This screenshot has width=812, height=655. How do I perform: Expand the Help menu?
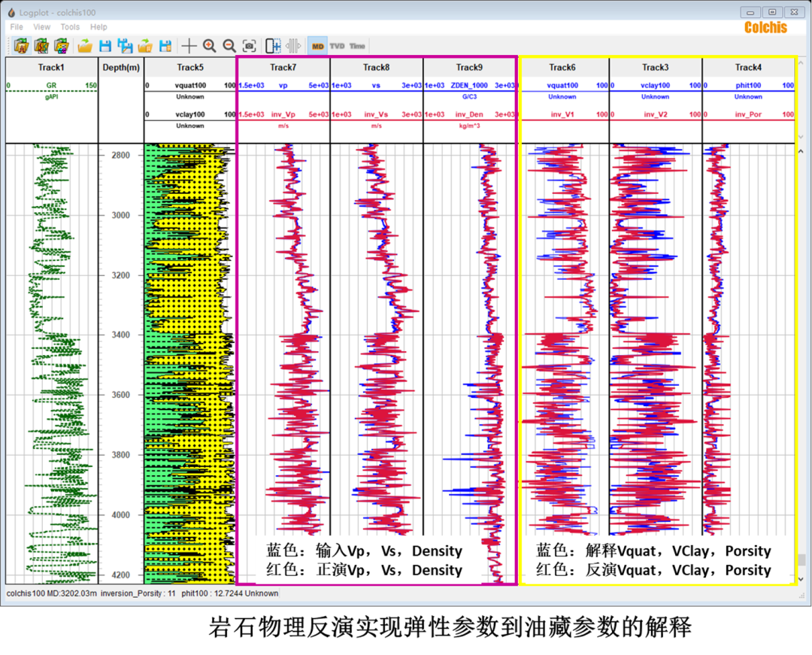click(x=98, y=27)
